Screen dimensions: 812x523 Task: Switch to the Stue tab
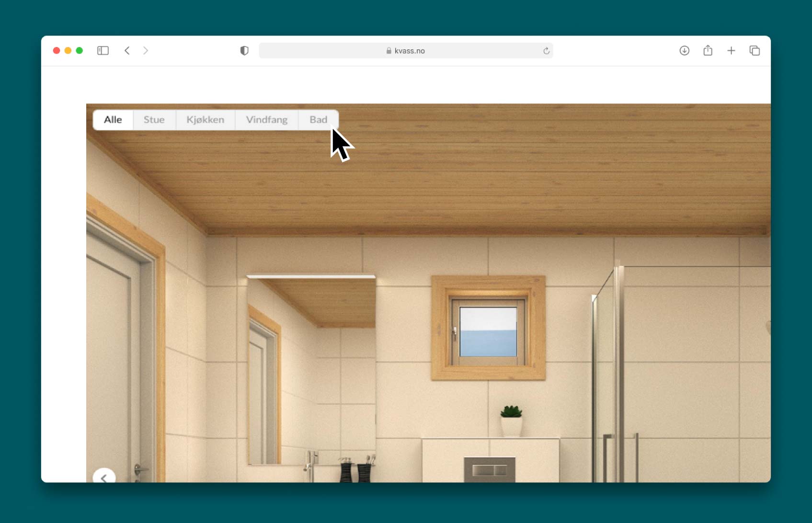click(x=154, y=120)
